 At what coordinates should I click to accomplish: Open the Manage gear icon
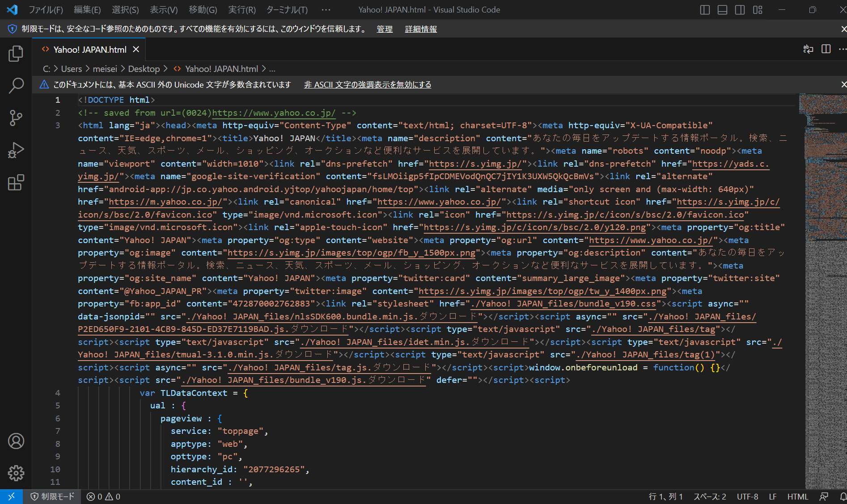16,473
